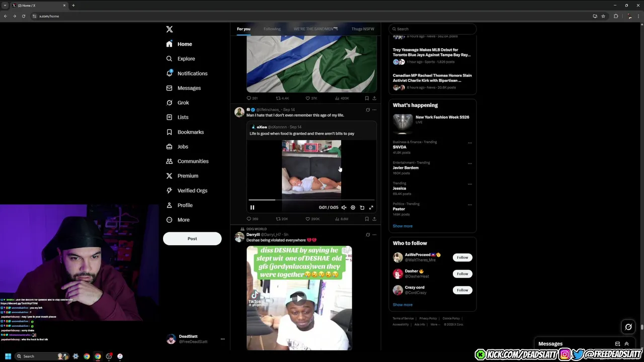Open Windows Start menu
This screenshot has height=362, width=644.
(8, 356)
